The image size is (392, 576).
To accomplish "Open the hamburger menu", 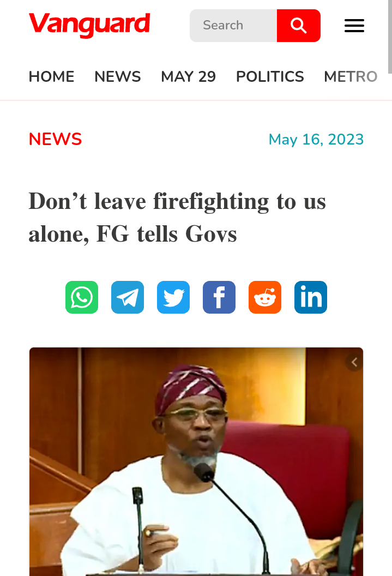I will tap(354, 26).
